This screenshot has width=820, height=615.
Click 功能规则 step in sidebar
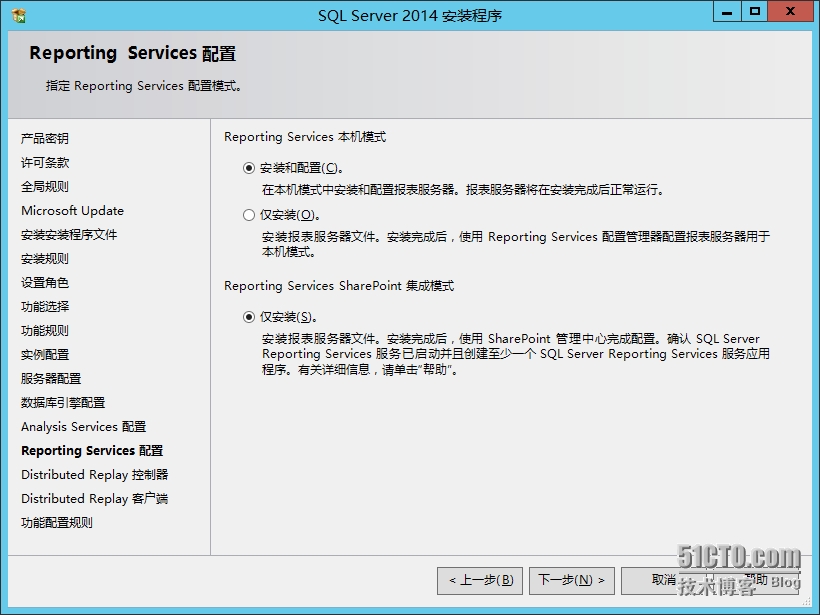45,331
